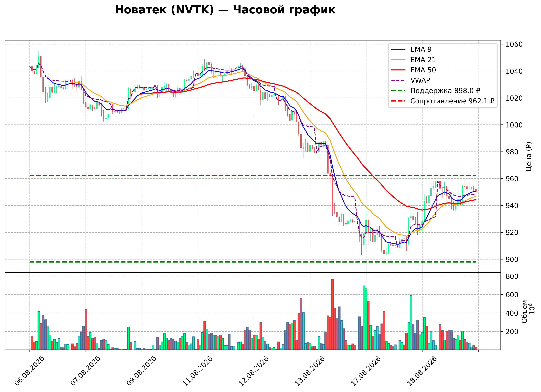Click the 'Цена (₽)' axis label
Viewport: 541px width, 392px height.
[x=529, y=156]
